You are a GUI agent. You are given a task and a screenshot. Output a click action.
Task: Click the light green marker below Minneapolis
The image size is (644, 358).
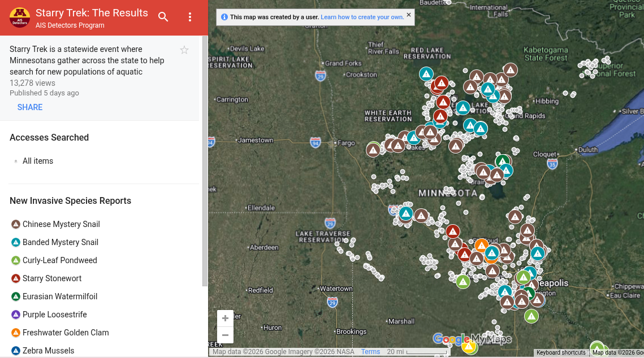531,316
